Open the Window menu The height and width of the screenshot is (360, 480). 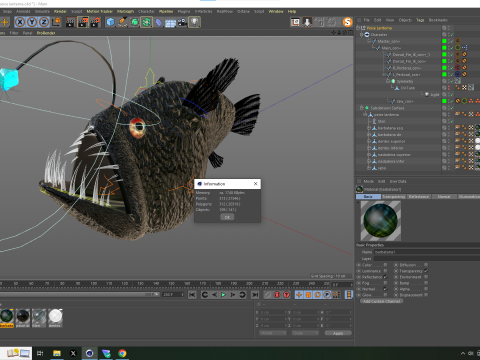pos(276,11)
